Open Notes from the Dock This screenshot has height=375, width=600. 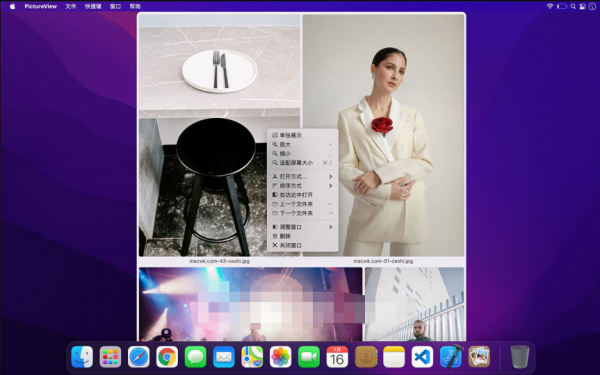coord(394,357)
